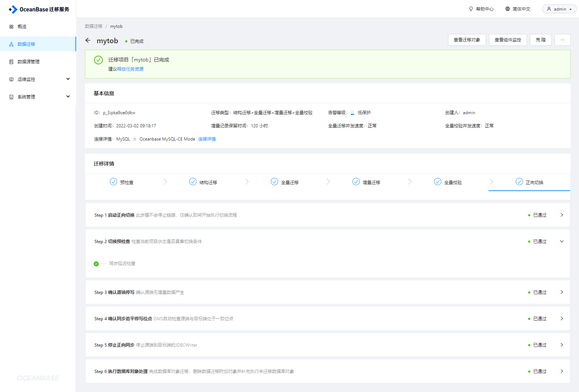
Task: Select the 正向切换 tab
Action: point(530,182)
